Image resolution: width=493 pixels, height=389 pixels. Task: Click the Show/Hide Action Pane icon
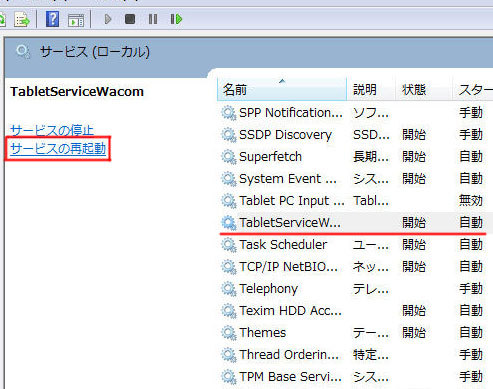coord(76,20)
